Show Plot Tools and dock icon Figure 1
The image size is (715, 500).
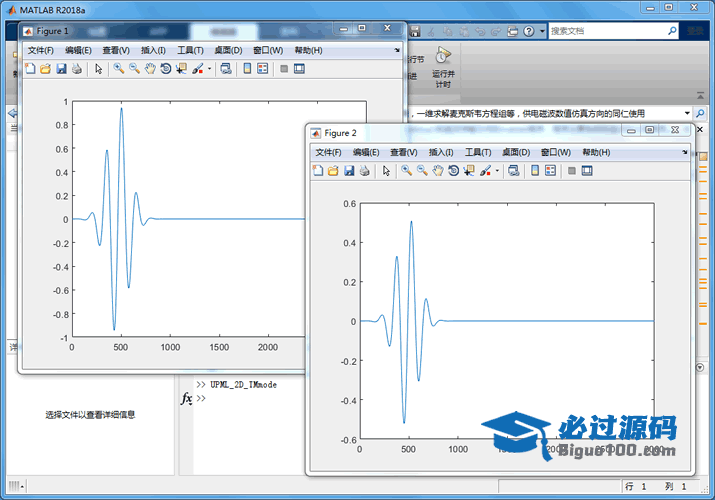click(x=299, y=69)
